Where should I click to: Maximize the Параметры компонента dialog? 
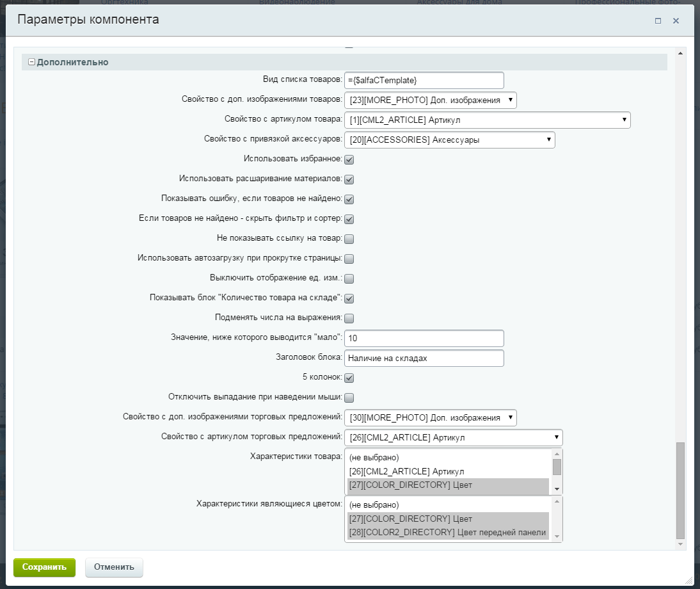[658, 20]
